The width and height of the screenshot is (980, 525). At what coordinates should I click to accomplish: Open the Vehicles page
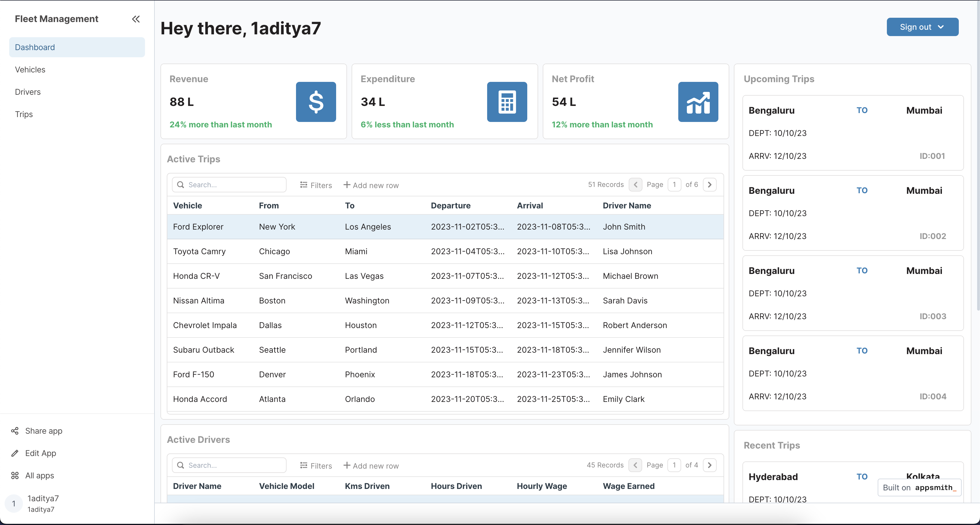[30, 70]
